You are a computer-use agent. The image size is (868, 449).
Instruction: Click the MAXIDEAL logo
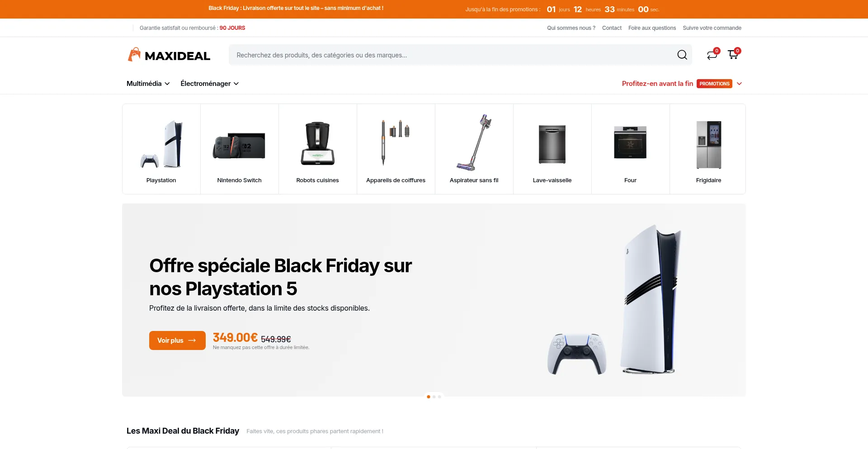(x=169, y=55)
